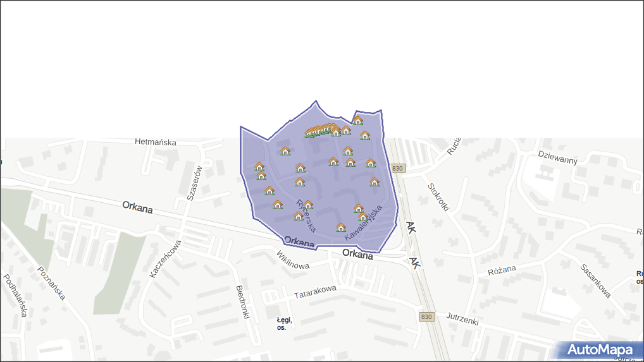
Task: Click the Tatarakowa street label
Action: pos(316,293)
